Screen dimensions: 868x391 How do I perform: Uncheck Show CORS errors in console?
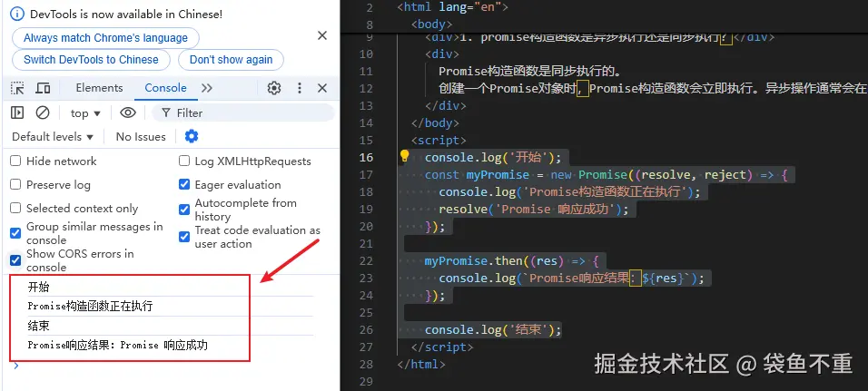click(x=16, y=260)
